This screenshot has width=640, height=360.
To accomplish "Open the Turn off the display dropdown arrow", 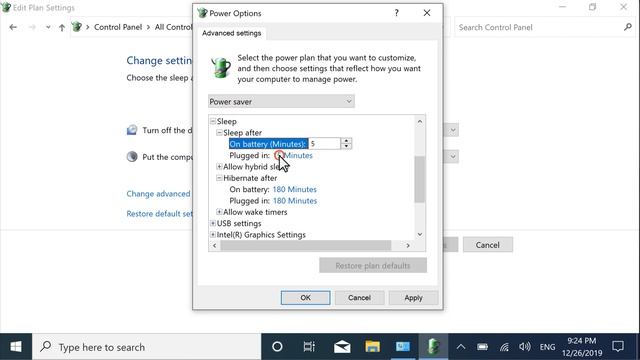I will pos(453,130).
